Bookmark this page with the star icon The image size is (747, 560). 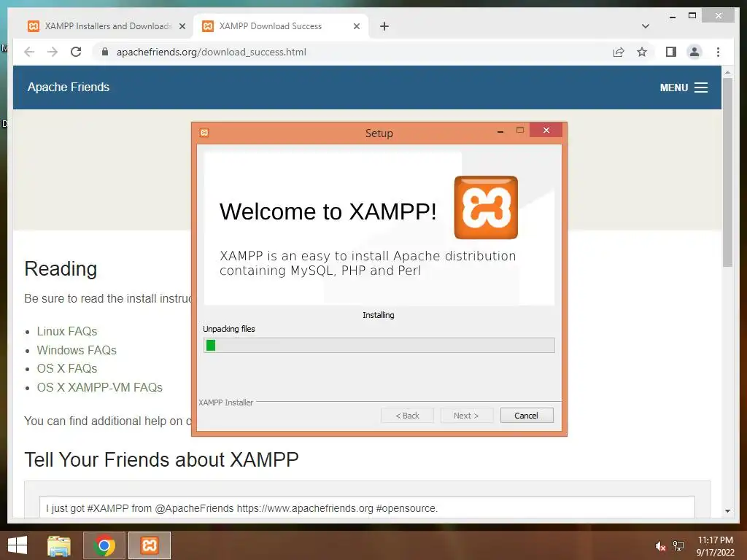pyautogui.click(x=642, y=52)
